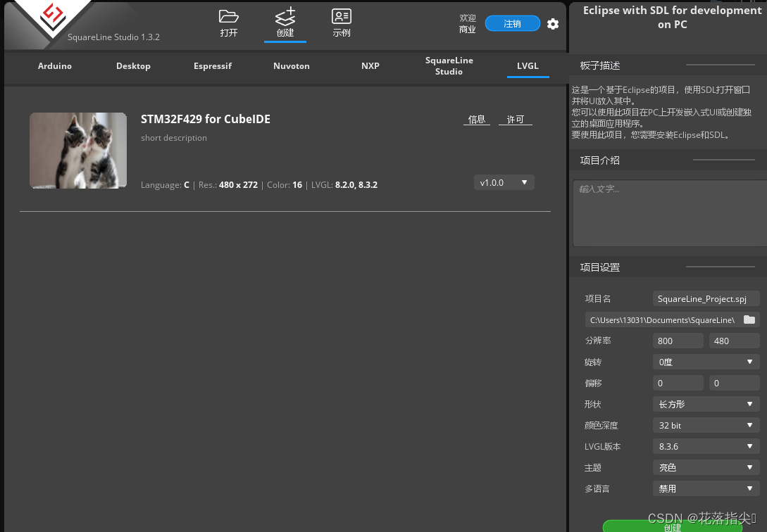Open the 信息 info link

tap(476, 119)
